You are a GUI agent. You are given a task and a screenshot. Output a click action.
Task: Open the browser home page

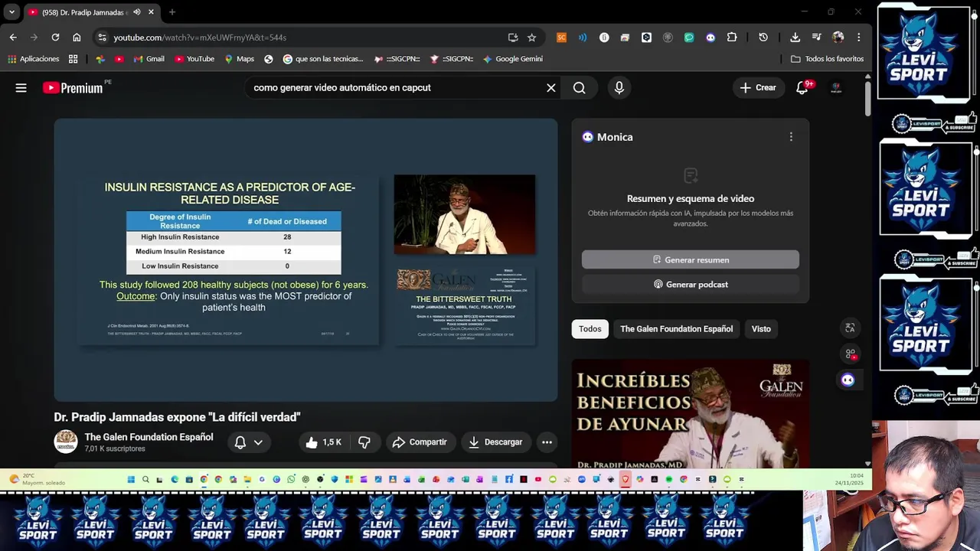coord(77,37)
